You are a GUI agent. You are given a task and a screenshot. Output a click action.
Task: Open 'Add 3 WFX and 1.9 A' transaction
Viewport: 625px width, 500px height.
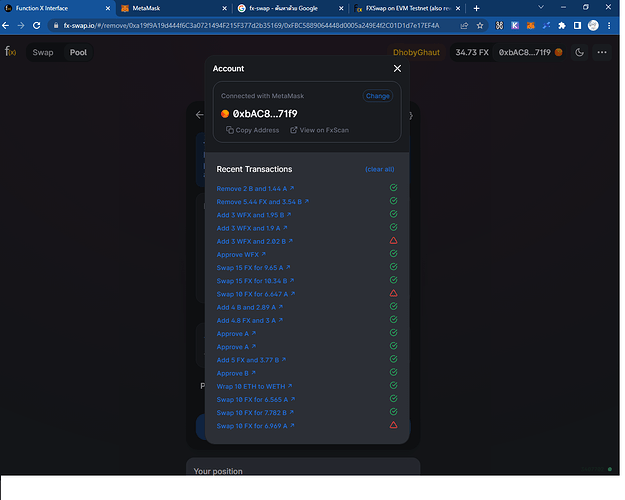[252, 228]
